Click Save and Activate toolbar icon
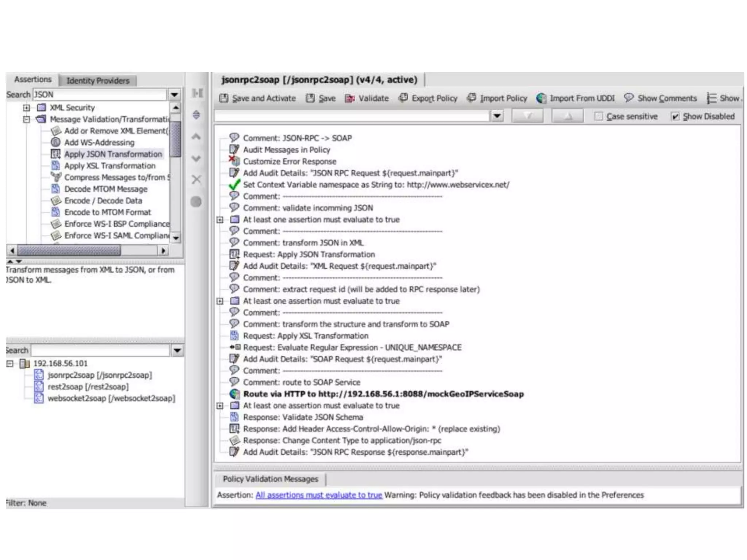 pyautogui.click(x=224, y=98)
